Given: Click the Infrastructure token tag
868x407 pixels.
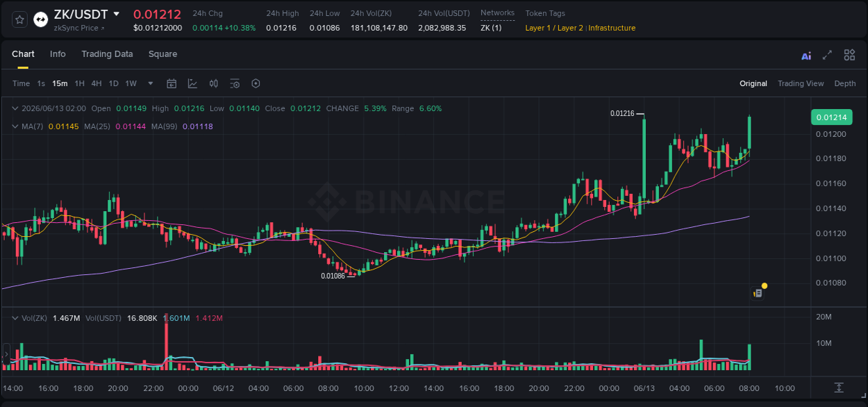Looking at the screenshot, I should click(612, 28).
